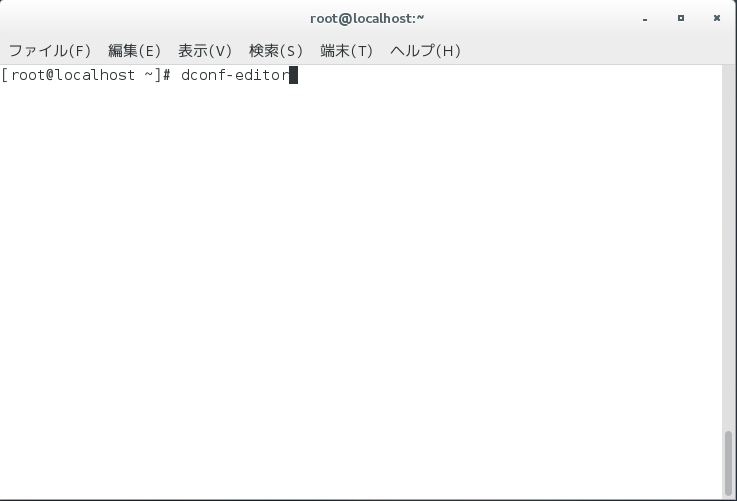
Task: Click the block cursor after dconf-editor
Action: (x=293, y=75)
